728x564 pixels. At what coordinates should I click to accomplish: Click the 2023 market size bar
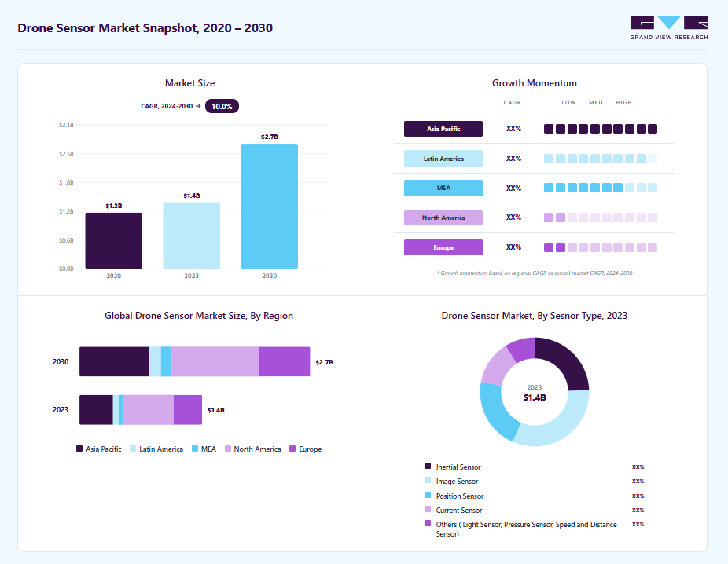[x=191, y=235]
